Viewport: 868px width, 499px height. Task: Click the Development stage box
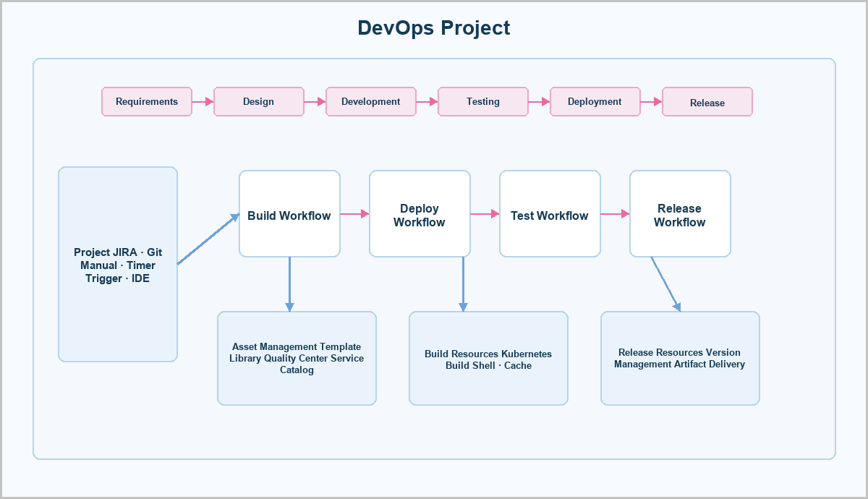point(371,102)
